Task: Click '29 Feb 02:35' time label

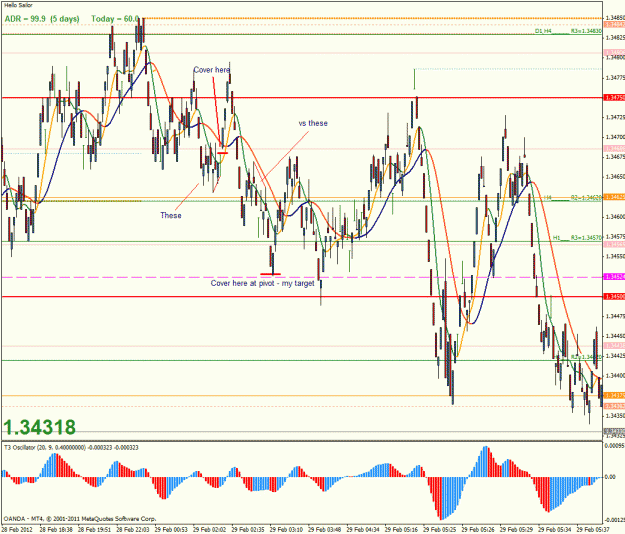Action: click(248, 530)
